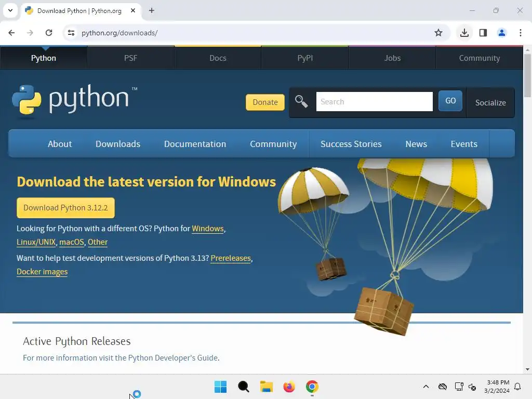Click the network display tray icon
Viewport: 532px width, 399px height.
(x=459, y=387)
